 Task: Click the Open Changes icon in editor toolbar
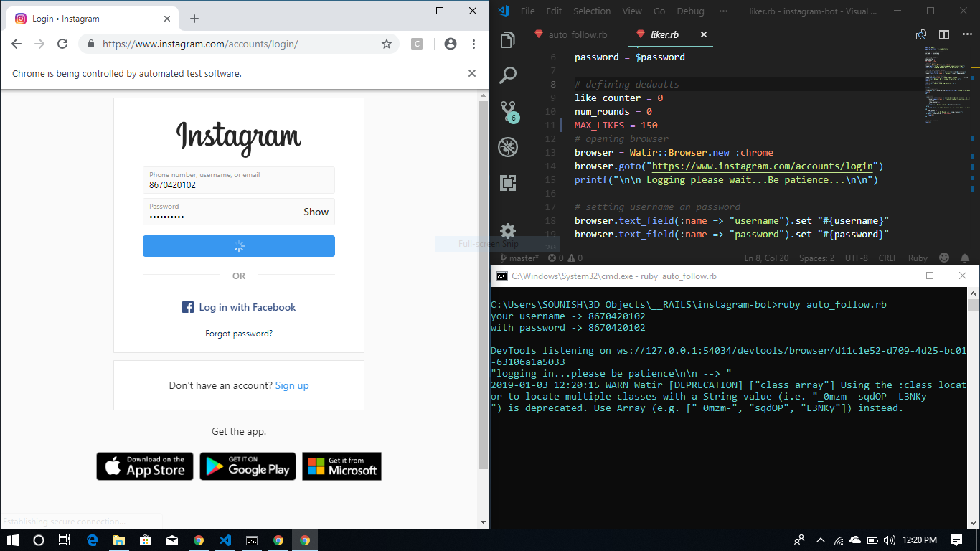pyautogui.click(x=921, y=34)
